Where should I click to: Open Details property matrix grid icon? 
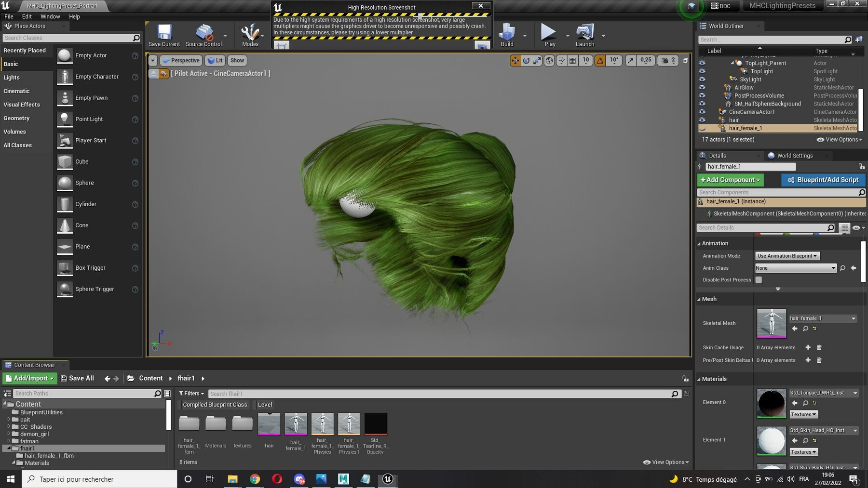pos(844,228)
